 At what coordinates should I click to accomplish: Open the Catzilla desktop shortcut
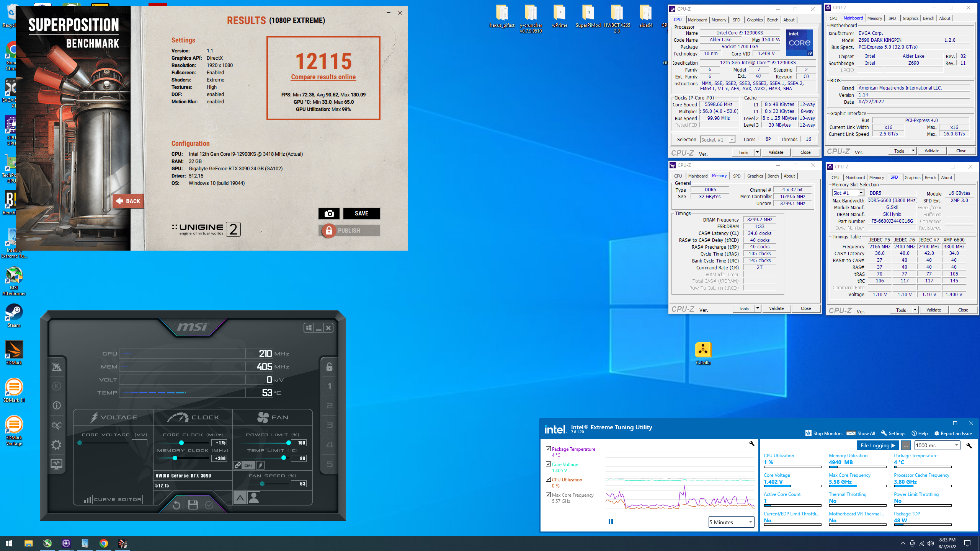[703, 353]
